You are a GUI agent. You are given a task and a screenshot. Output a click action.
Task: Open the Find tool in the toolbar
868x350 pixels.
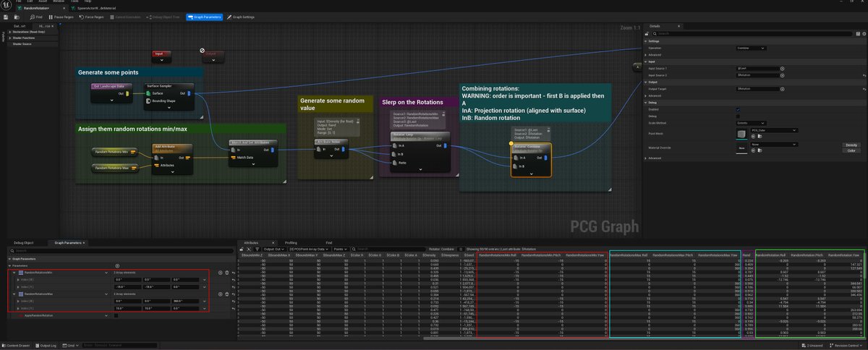[36, 17]
